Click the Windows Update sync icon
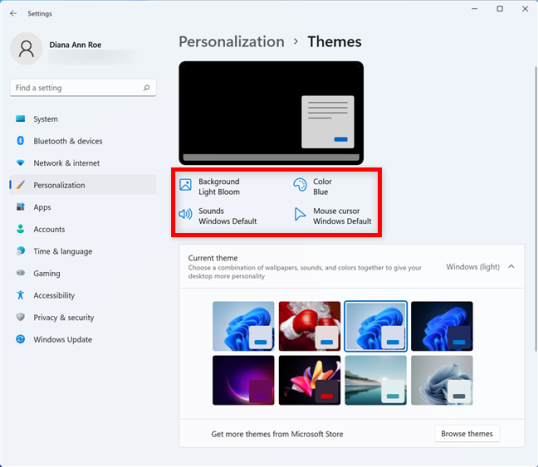The image size is (538, 467). 21,339
